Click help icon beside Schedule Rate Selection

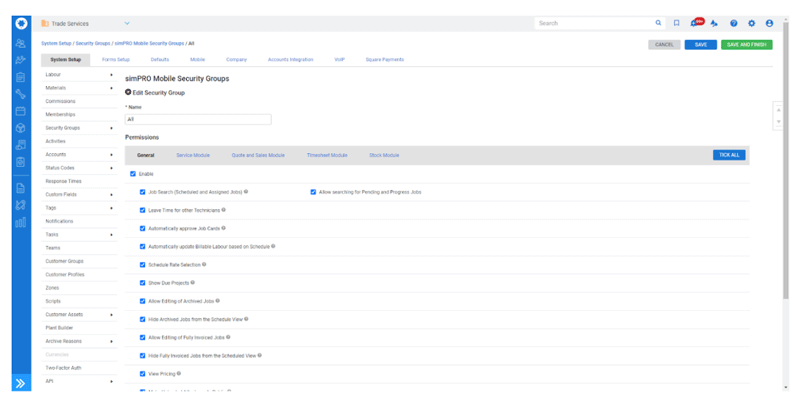click(204, 264)
